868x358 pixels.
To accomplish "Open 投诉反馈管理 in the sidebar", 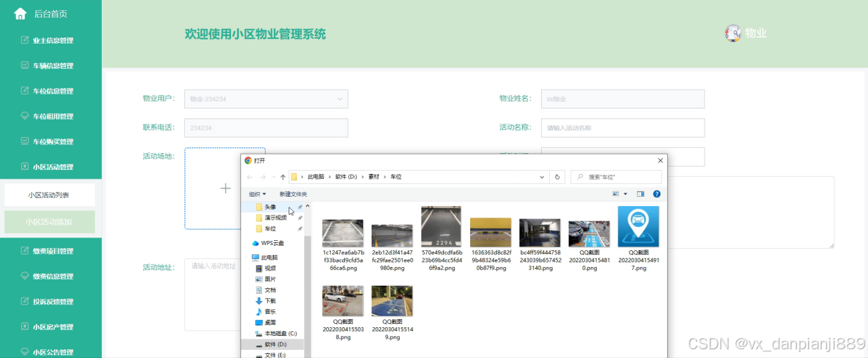I will [x=51, y=302].
